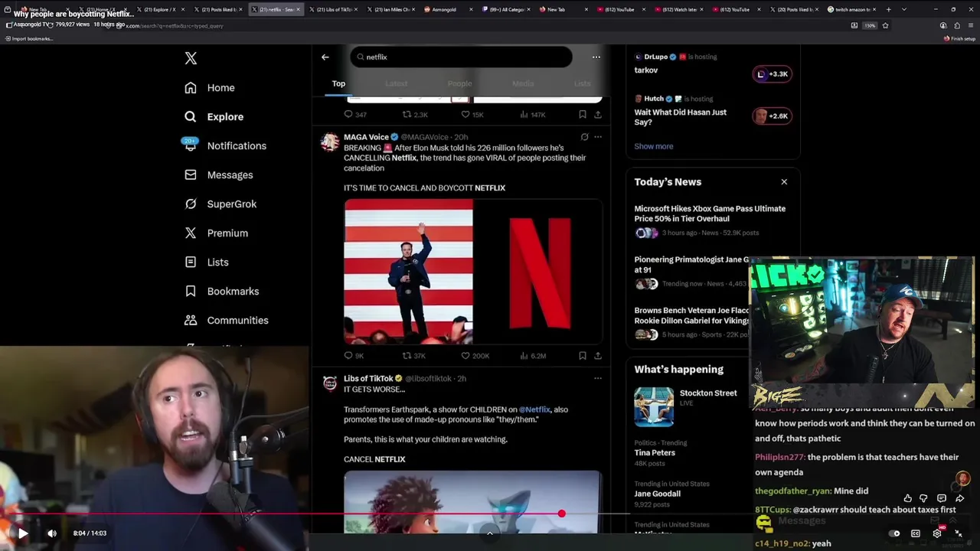Open Home in the X sidebar

tap(210, 88)
